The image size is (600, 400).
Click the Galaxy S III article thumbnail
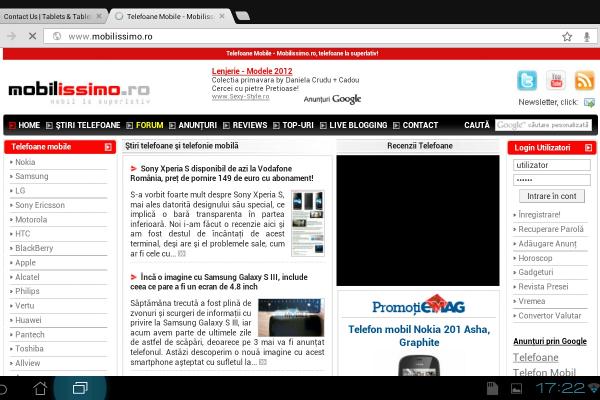point(291,317)
